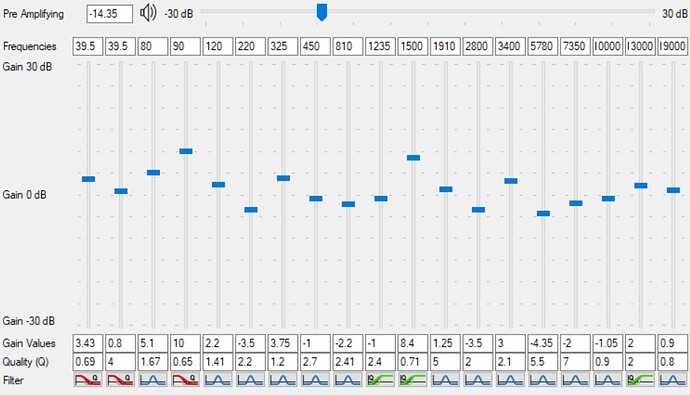The image size is (690, 395).
Task: Click the frequency field showing 1910
Action: point(445,46)
